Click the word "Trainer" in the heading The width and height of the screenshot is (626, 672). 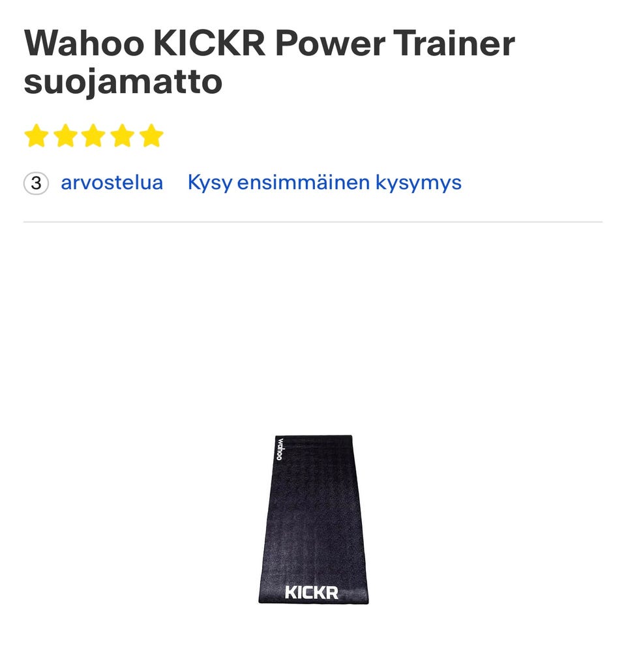coord(454,43)
